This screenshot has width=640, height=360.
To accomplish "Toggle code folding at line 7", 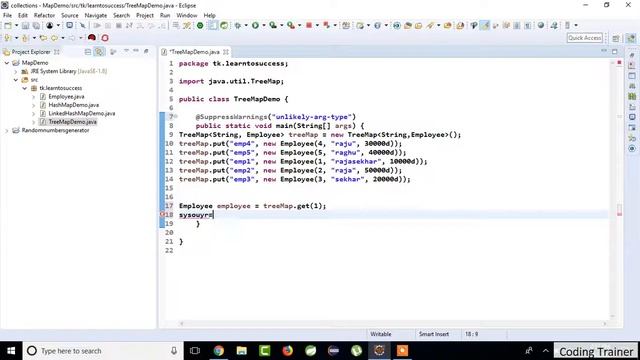I will pos(176,117).
